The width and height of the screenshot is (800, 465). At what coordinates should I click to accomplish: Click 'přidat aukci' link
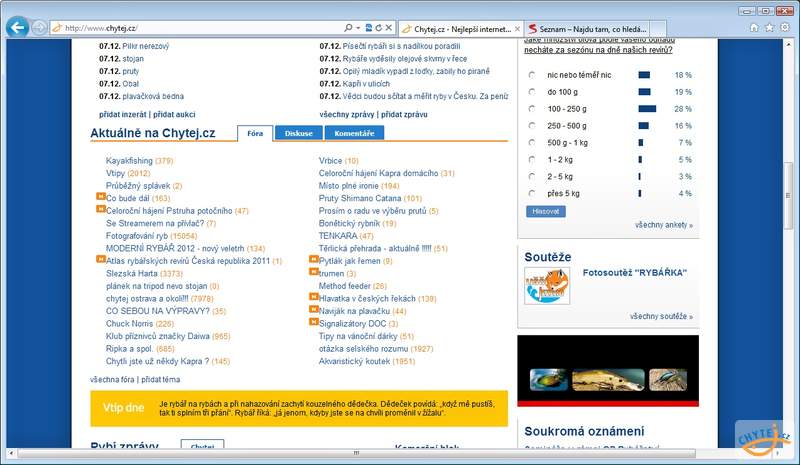[x=174, y=115]
